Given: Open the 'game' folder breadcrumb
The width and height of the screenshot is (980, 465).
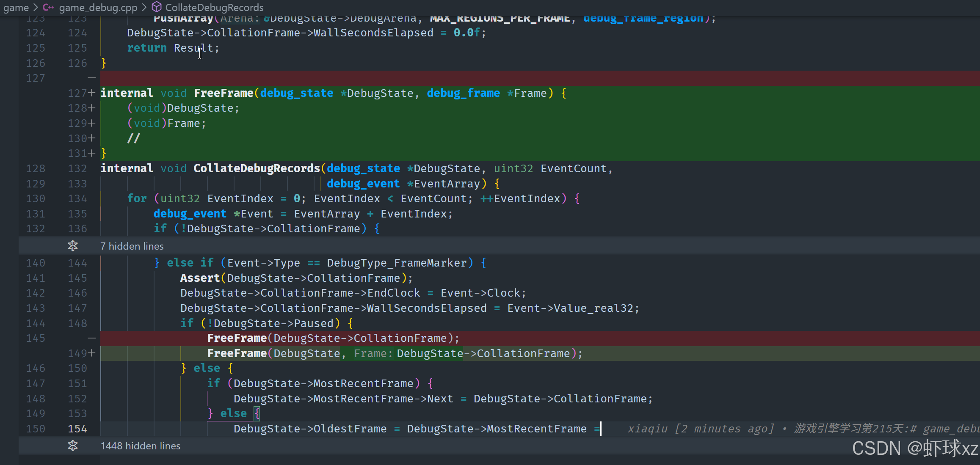Looking at the screenshot, I should 16,7.
